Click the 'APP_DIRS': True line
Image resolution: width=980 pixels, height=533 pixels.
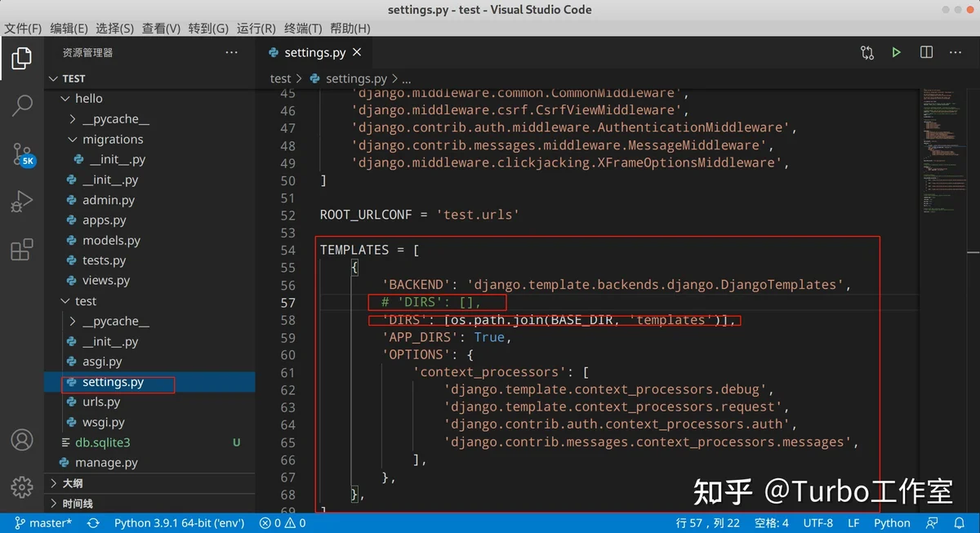(447, 337)
